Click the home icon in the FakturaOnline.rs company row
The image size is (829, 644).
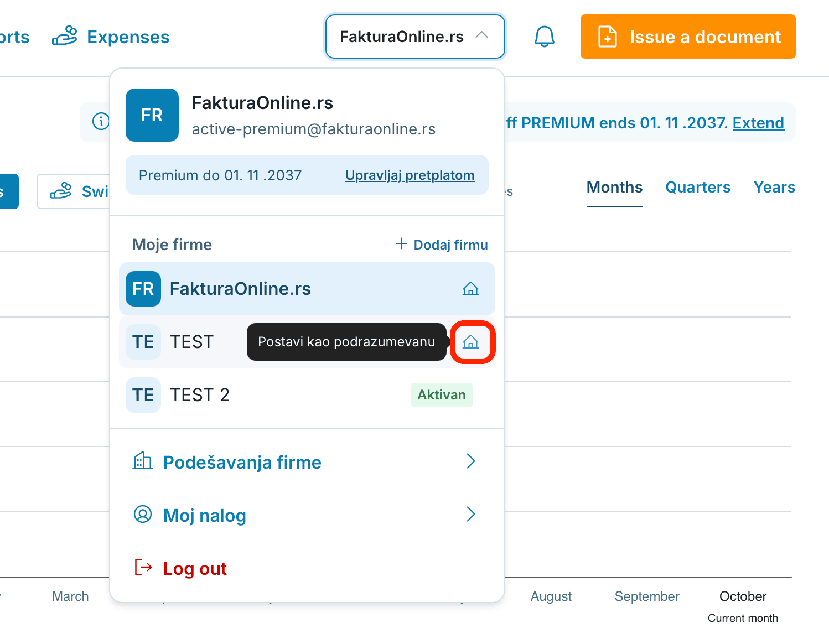click(x=470, y=289)
